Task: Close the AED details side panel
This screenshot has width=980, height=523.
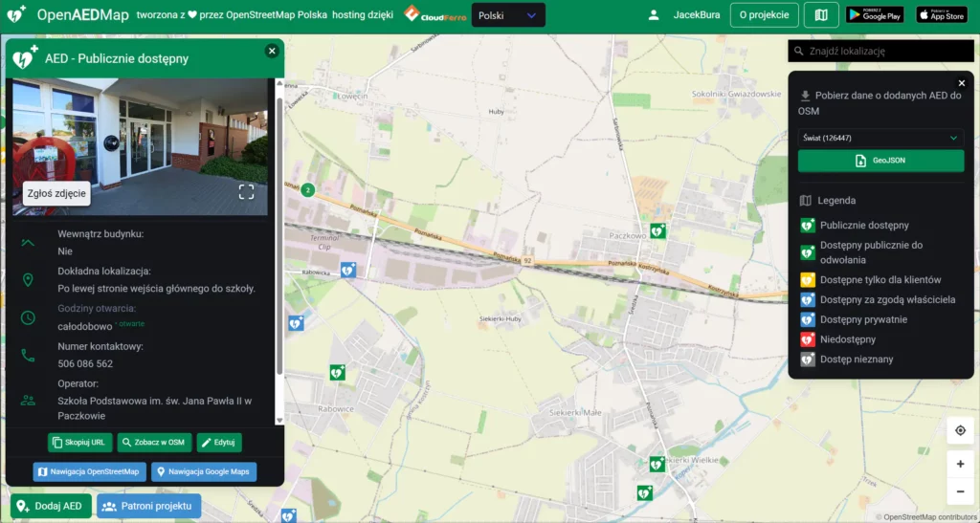Action: tap(272, 51)
